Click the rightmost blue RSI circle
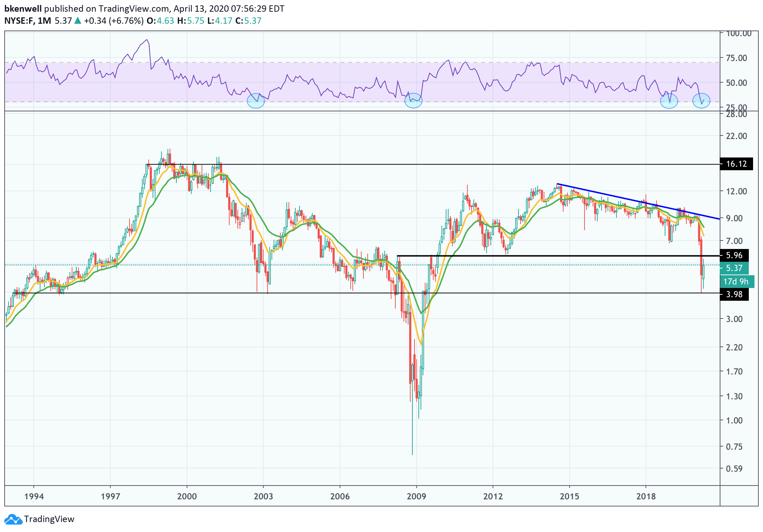The width and height of the screenshot is (763, 532). pos(701,101)
